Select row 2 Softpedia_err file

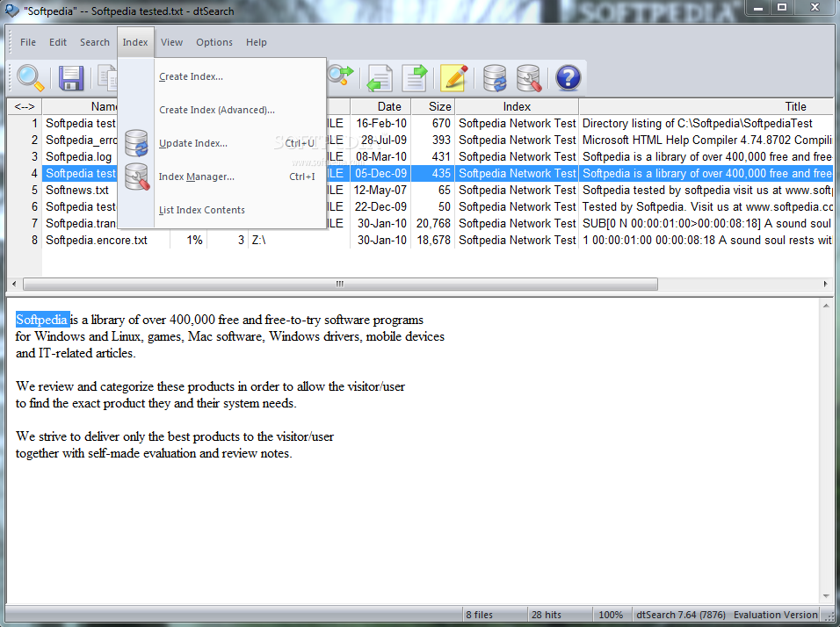pos(421,140)
